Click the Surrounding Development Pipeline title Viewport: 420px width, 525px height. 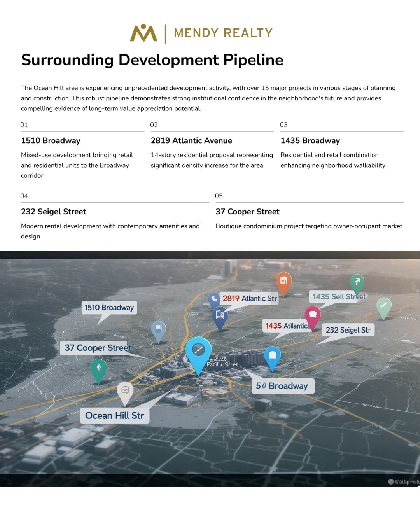point(152,60)
